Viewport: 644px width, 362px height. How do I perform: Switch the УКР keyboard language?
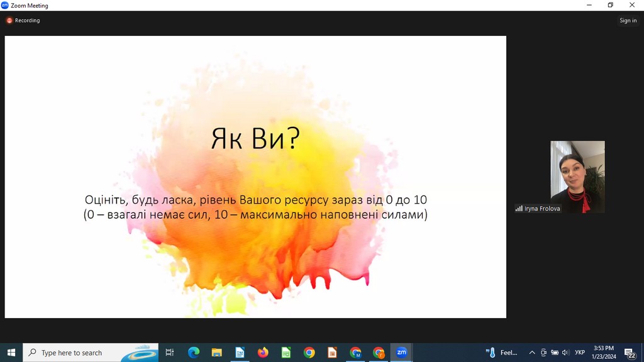(580, 353)
